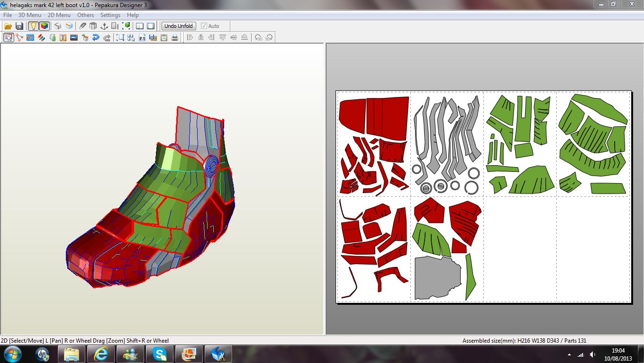The height and width of the screenshot is (363, 644).
Task: Click the align right toolbar icon
Action: click(212, 37)
